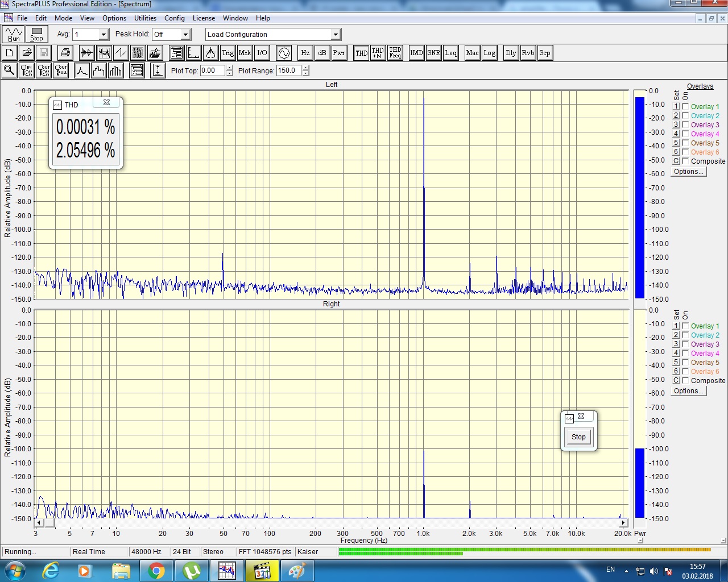Open the Scp scope button
This screenshot has width=728, height=582.
[x=545, y=53]
